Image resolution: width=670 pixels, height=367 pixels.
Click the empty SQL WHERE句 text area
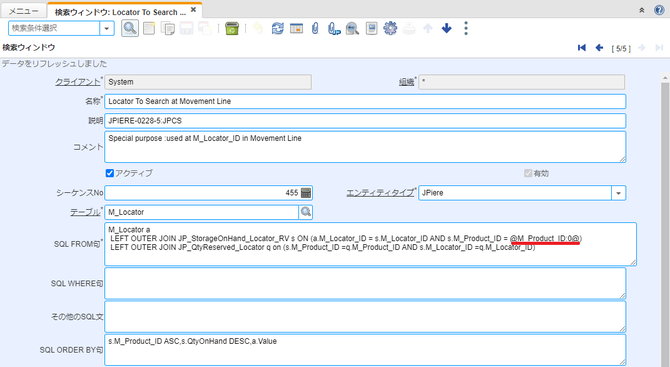[x=365, y=283]
